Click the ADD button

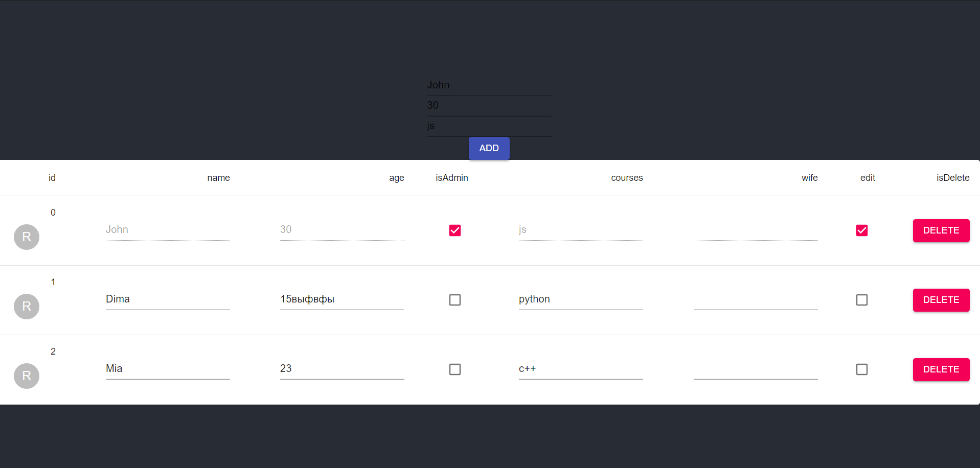point(489,148)
